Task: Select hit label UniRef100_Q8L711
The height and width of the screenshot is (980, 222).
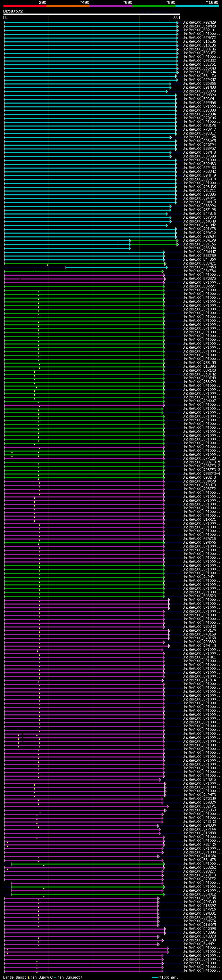Action: click(199, 191)
